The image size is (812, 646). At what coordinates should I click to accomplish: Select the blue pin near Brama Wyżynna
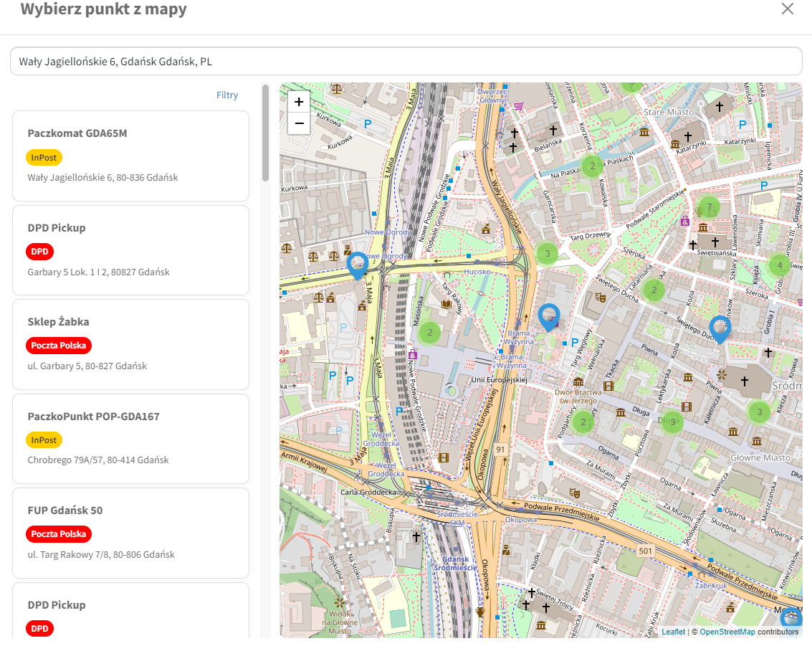click(549, 317)
